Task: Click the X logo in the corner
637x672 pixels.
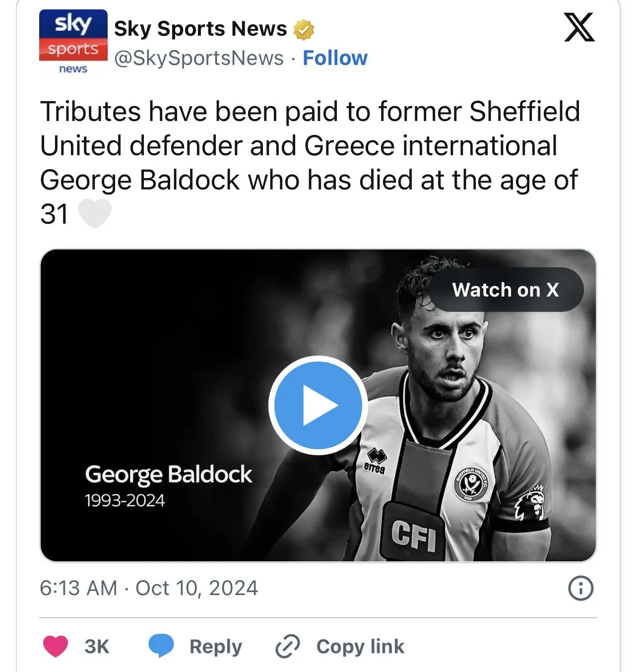Action: coord(579,28)
